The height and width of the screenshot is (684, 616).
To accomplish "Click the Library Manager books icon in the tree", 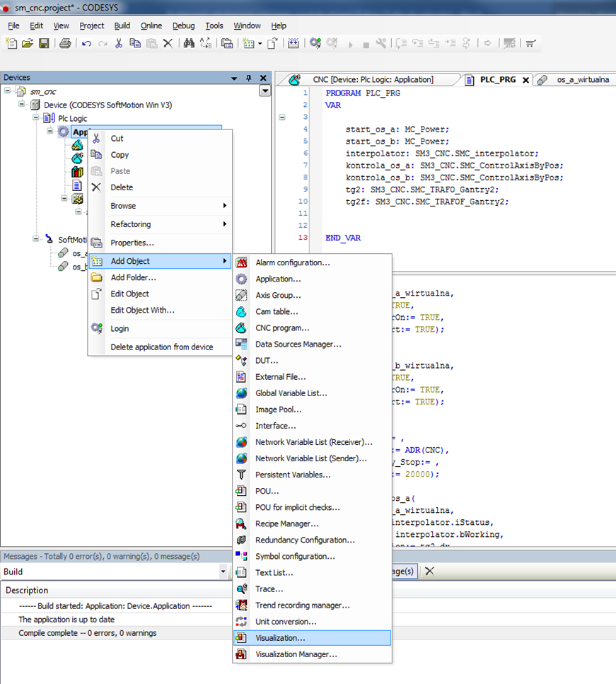I will pyautogui.click(x=78, y=172).
